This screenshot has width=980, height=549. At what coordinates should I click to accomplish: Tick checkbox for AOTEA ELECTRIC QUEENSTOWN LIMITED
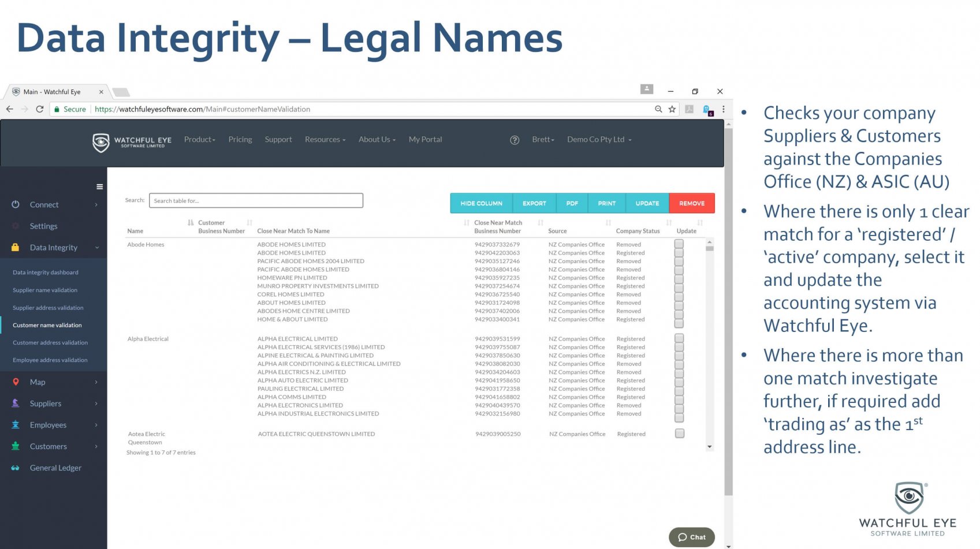point(680,434)
